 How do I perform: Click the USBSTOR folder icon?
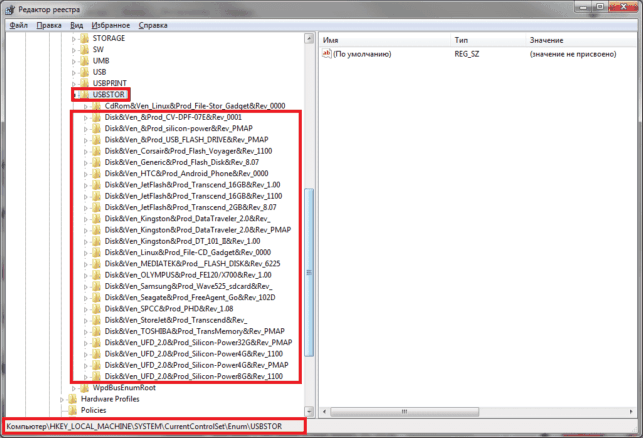pos(84,95)
